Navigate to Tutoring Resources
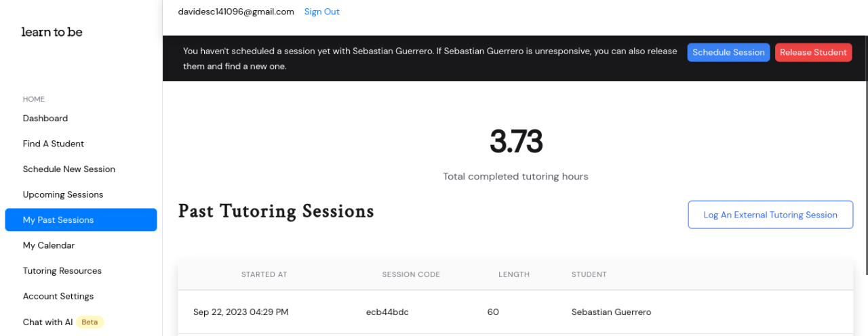 click(x=62, y=271)
